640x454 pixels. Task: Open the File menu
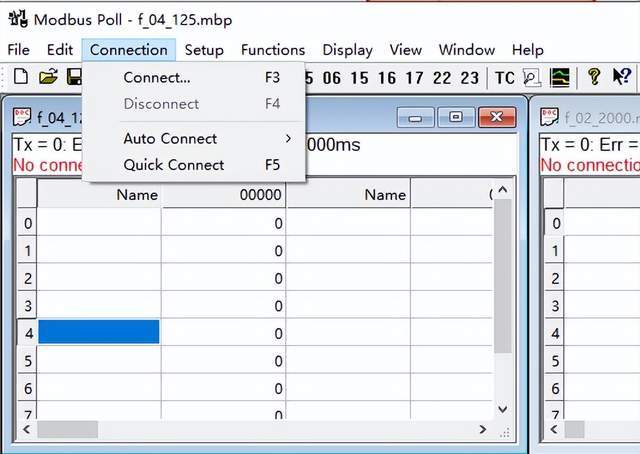[18, 50]
